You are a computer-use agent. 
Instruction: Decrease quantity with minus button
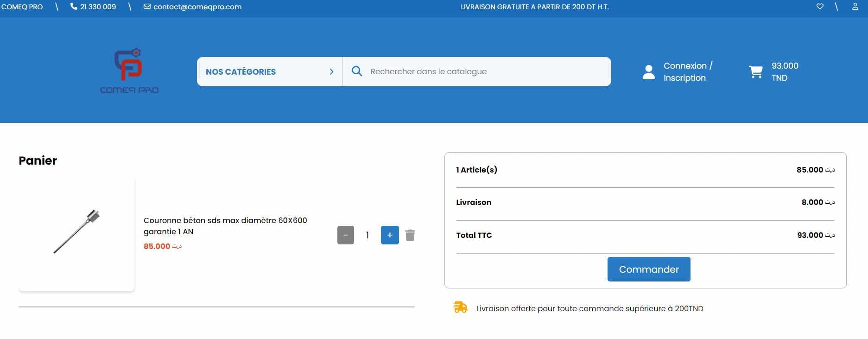346,235
